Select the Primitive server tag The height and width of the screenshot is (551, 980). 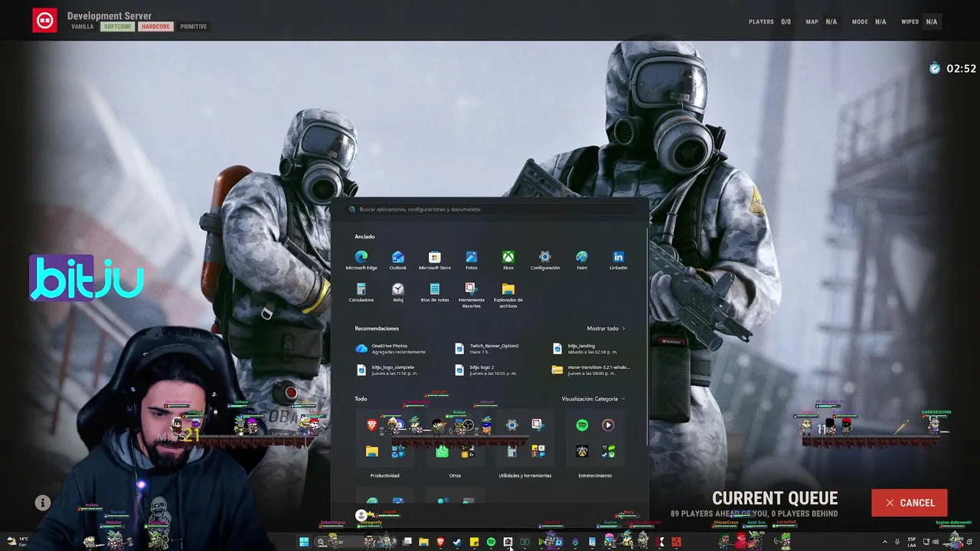194,27
